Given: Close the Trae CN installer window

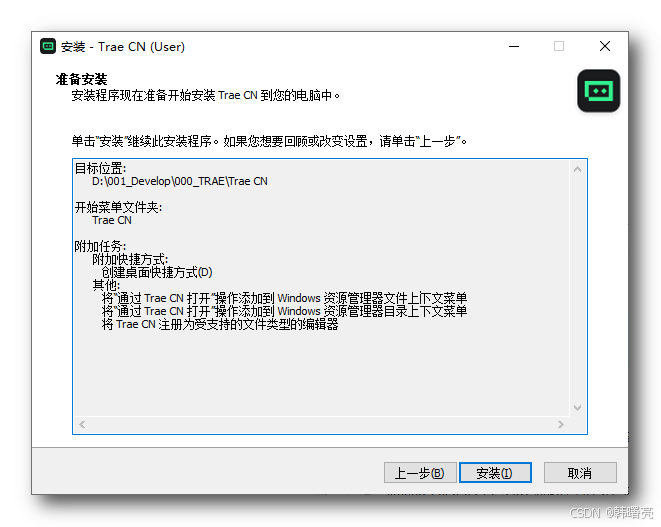Looking at the screenshot, I should pos(605,46).
